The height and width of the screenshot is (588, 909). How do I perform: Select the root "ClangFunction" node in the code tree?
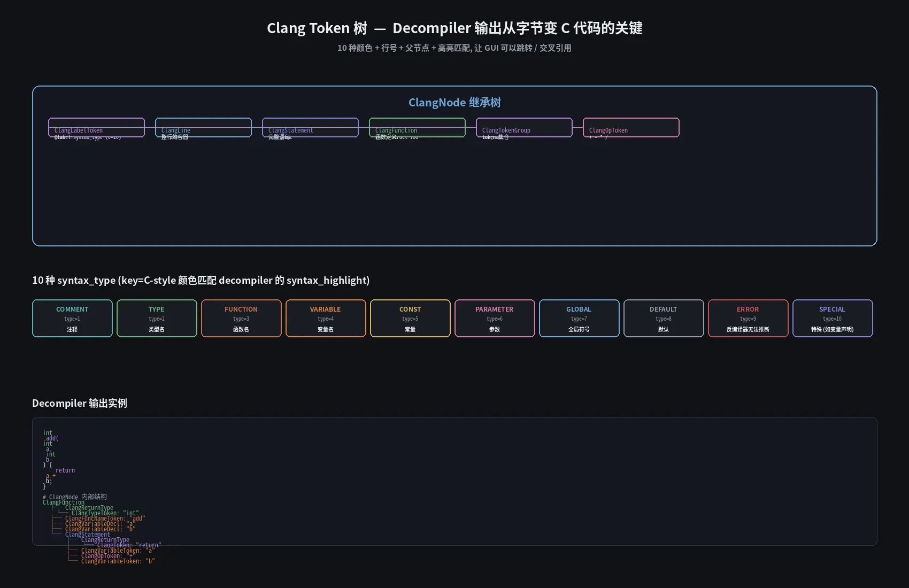pos(64,502)
